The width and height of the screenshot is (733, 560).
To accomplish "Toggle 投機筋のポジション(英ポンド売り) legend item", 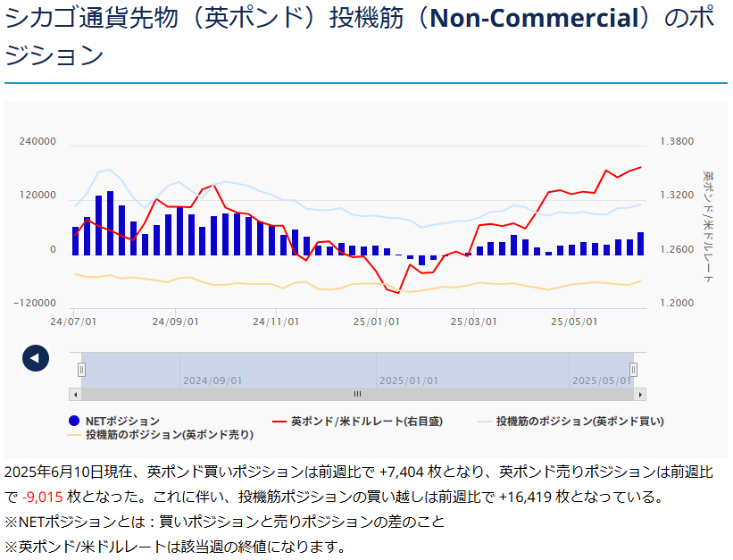I will 161,435.
